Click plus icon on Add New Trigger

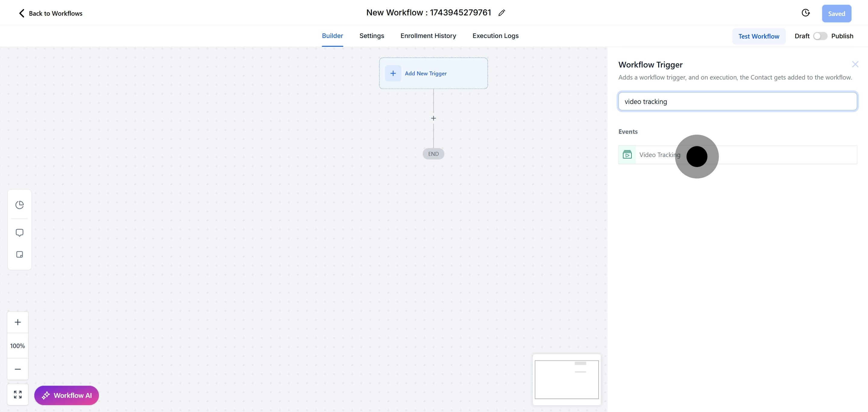click(x=393, y=73)
